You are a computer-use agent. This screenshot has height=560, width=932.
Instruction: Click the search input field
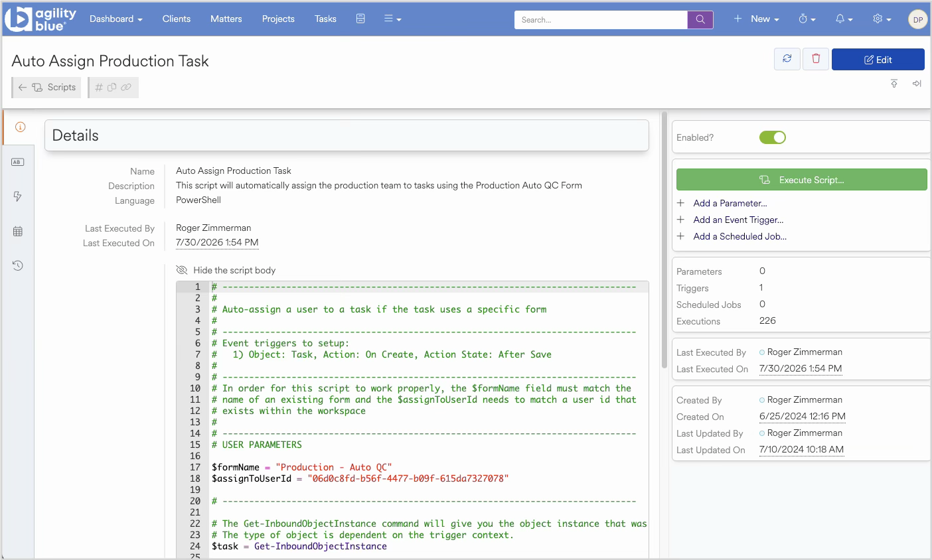601,19
